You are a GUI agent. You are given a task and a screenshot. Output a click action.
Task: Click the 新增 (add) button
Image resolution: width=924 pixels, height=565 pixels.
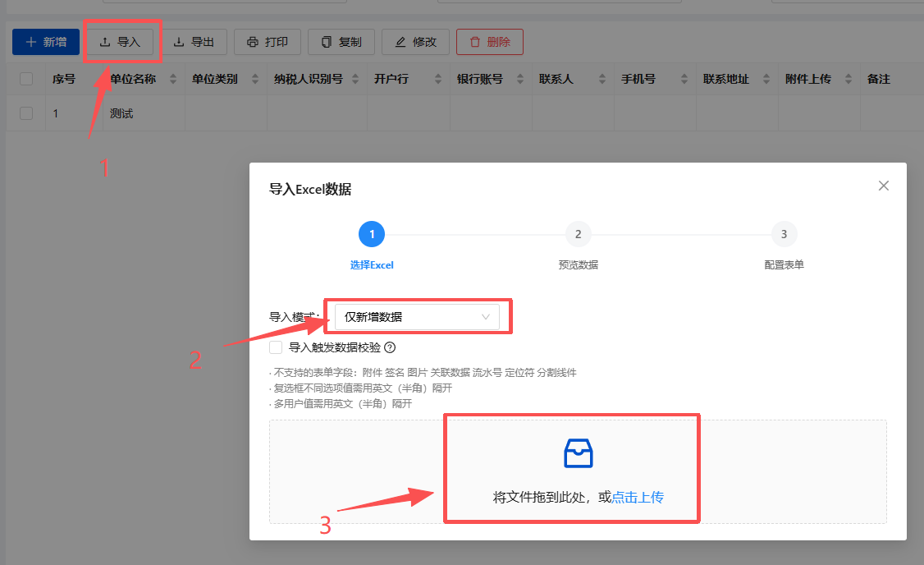pos(46,42)
